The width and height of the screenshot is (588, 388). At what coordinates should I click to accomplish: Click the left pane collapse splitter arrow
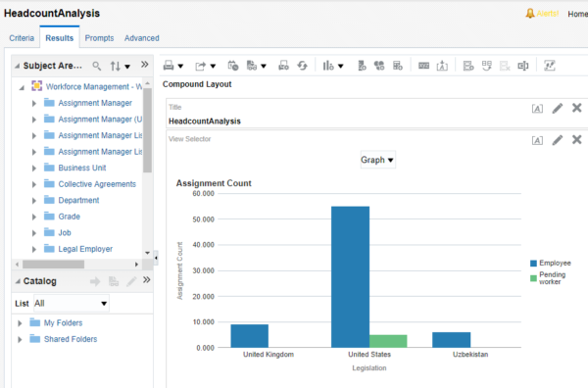(156, 258)
